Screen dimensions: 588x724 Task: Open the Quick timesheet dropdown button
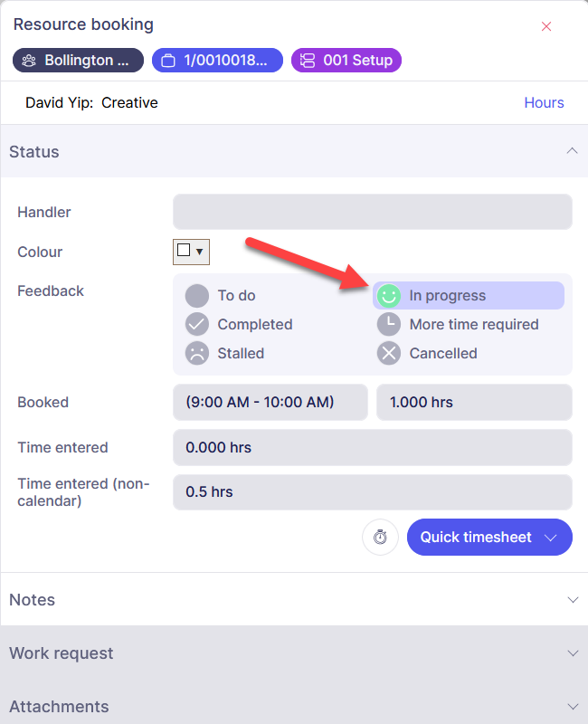click(489, 538)
